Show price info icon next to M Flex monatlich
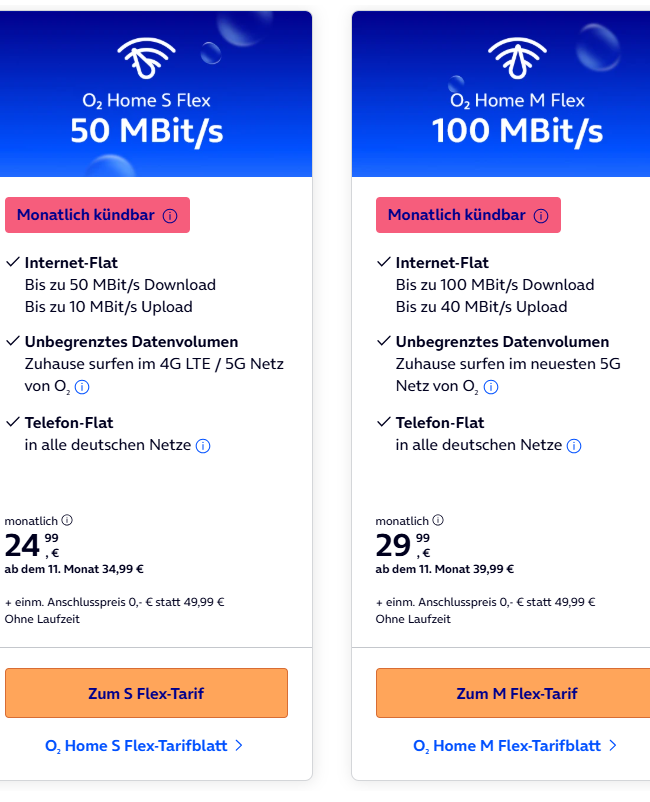The image size is (650, 802). pyautogui.click(x=438, y=520)
